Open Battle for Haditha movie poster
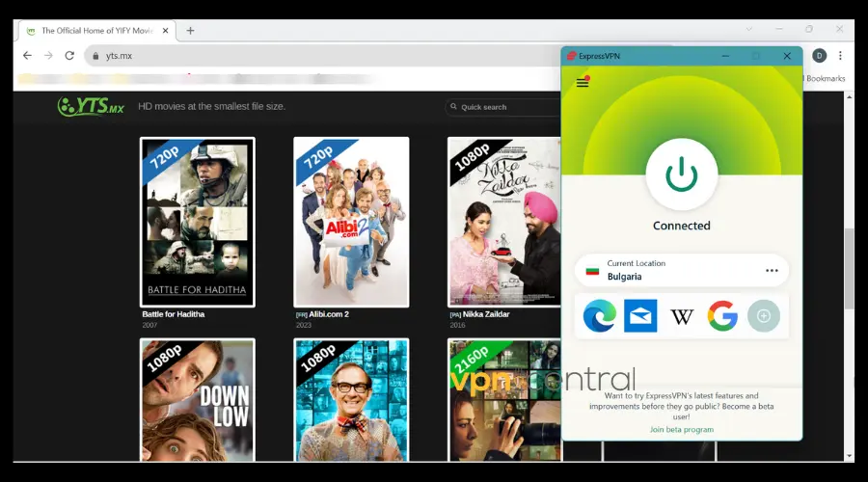 click(x=198, y=222)
